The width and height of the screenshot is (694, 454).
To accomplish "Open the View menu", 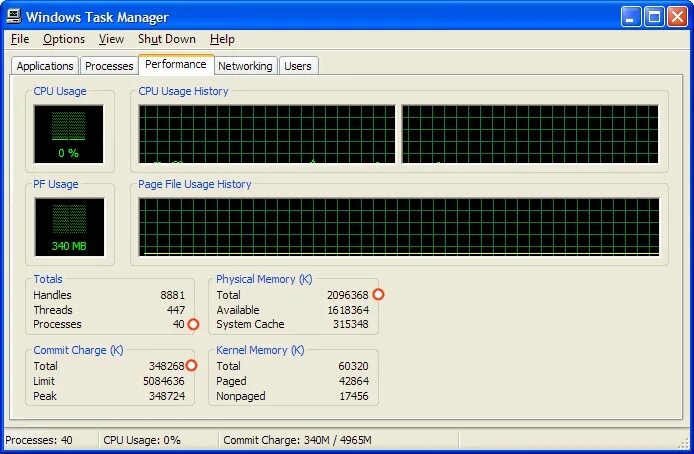I will (111, 39).
